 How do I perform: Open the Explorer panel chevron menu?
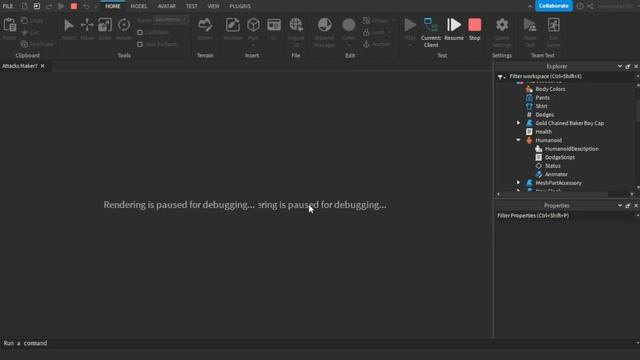[620, 66]
